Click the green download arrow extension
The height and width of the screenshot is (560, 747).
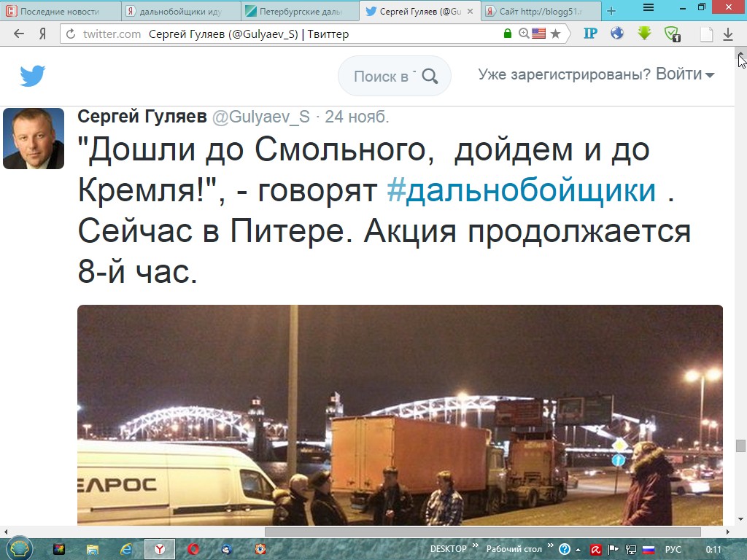(644, 33)
